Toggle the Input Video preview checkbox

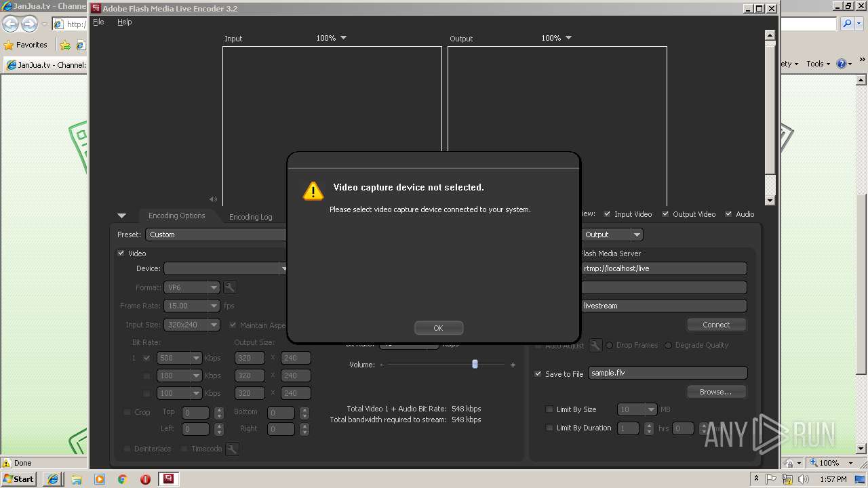pyautogui.click(x=608, y=213)
